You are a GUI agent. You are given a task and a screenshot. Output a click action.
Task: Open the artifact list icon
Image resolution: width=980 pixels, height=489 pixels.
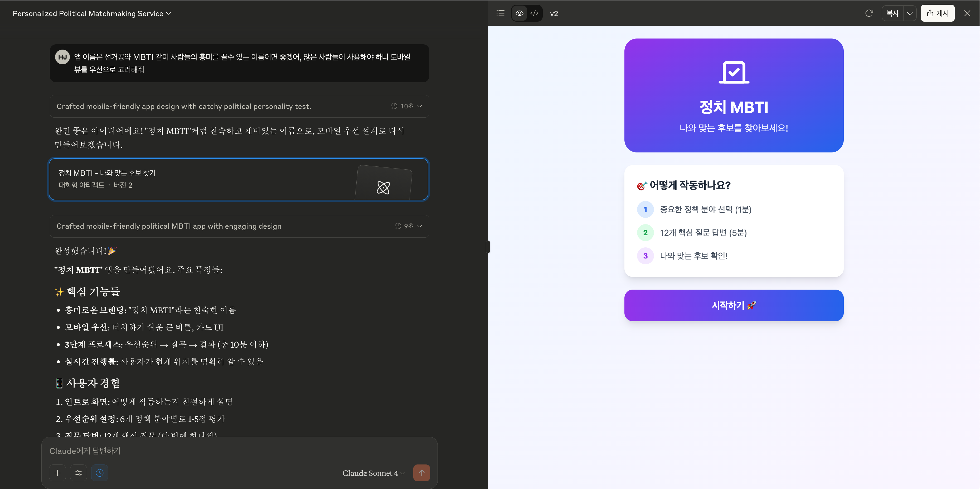click(x=500, y=13)
